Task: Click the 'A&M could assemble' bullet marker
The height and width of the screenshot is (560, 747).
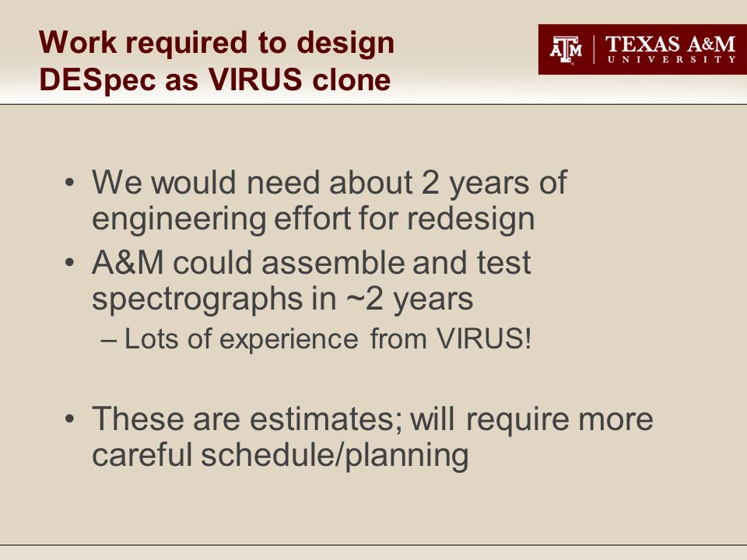Action: [69, 262]
